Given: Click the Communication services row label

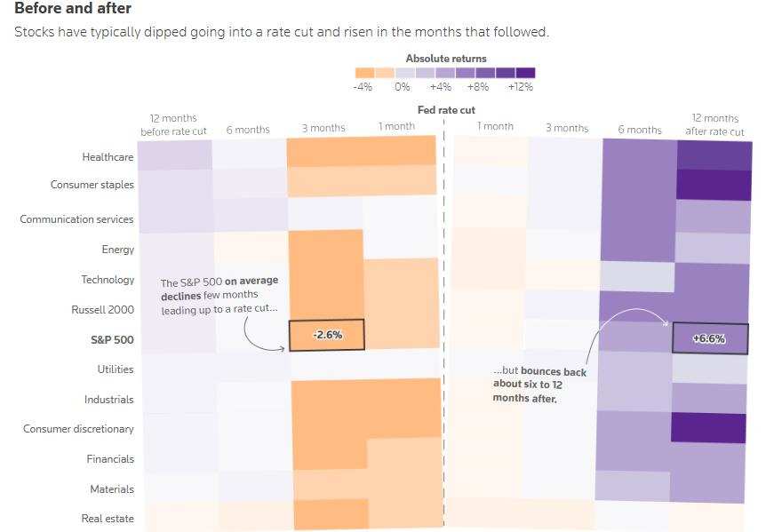Looking at the screenshot, I should coord(76,219).
